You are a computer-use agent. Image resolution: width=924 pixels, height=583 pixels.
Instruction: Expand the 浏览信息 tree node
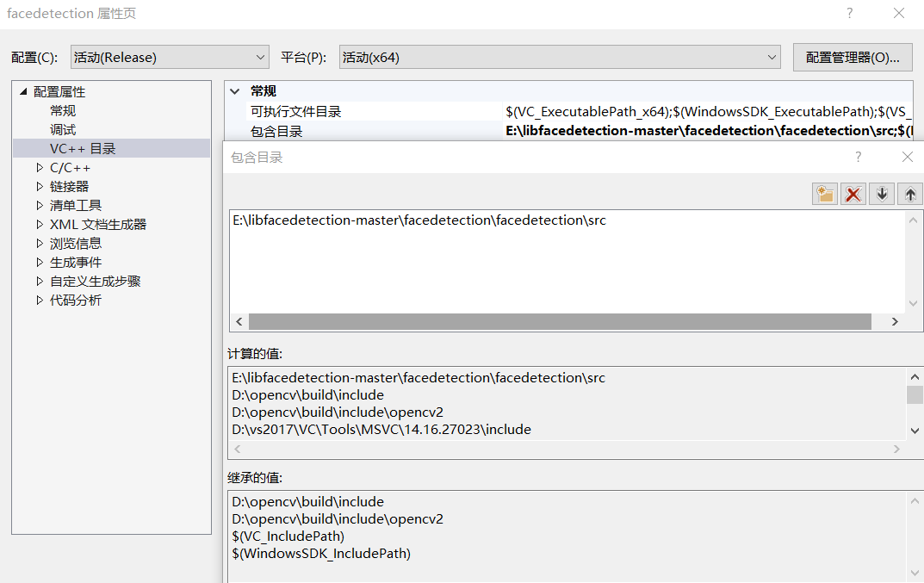tap(40, 244)
